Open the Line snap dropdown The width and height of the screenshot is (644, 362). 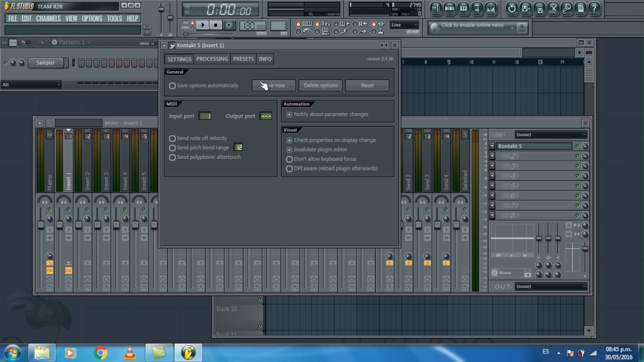pyautogui.click(x=404, y=25)
